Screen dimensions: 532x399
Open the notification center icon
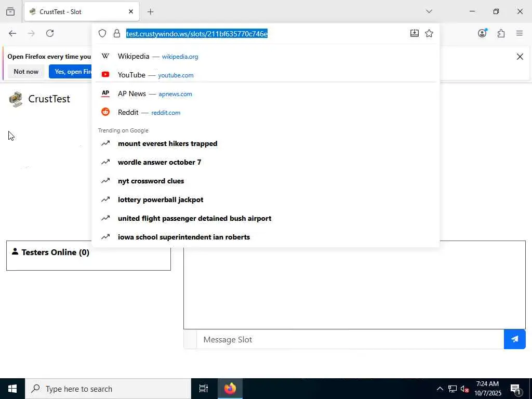[515, 389]
